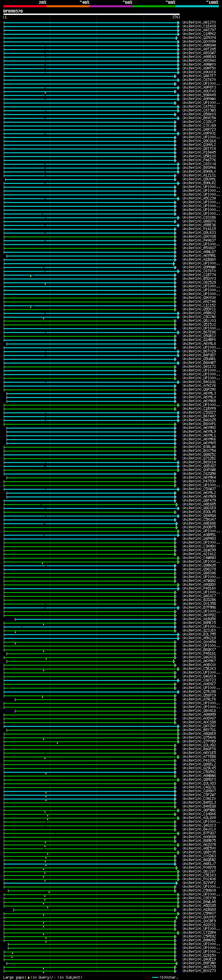Select the UniRef100_Q9UVH1 entry
The image size is (222, 980).
pyautogui.click(x=199, y=179)
